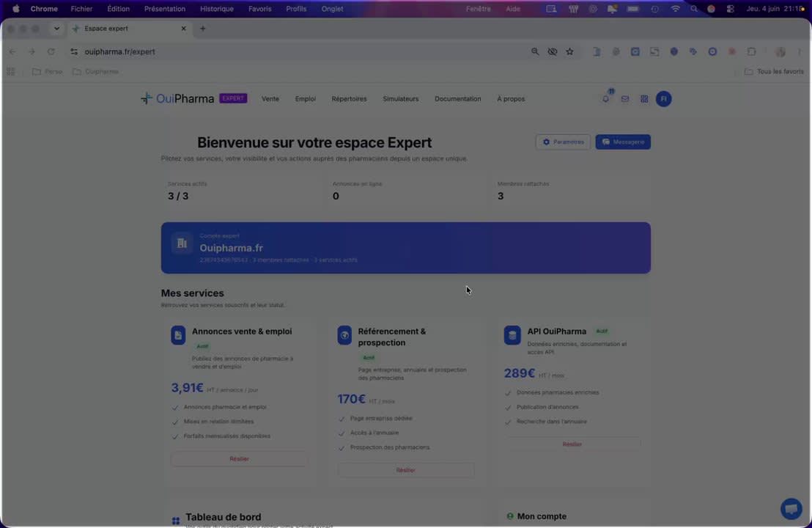Image resolution: width=812 pixels, height=528 pixels.
Task: Go forward in browser history
Action: [x=32, y=52]
